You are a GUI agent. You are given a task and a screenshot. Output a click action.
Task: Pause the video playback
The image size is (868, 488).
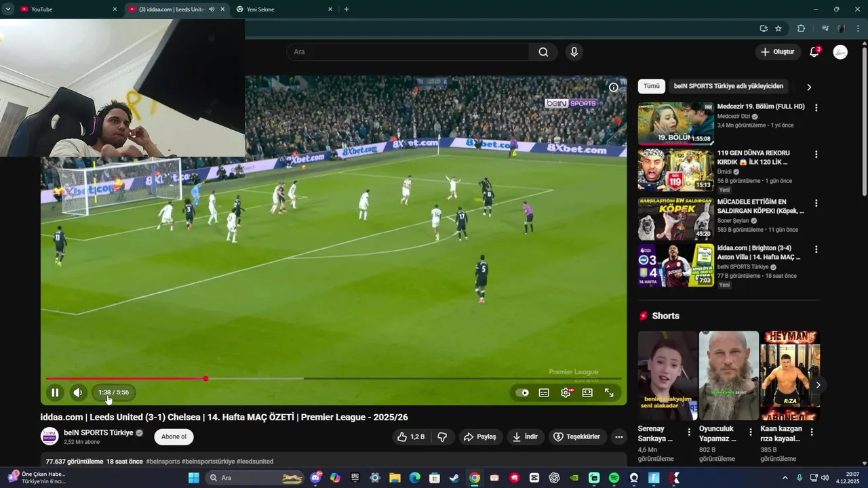[x=55, y=392]
